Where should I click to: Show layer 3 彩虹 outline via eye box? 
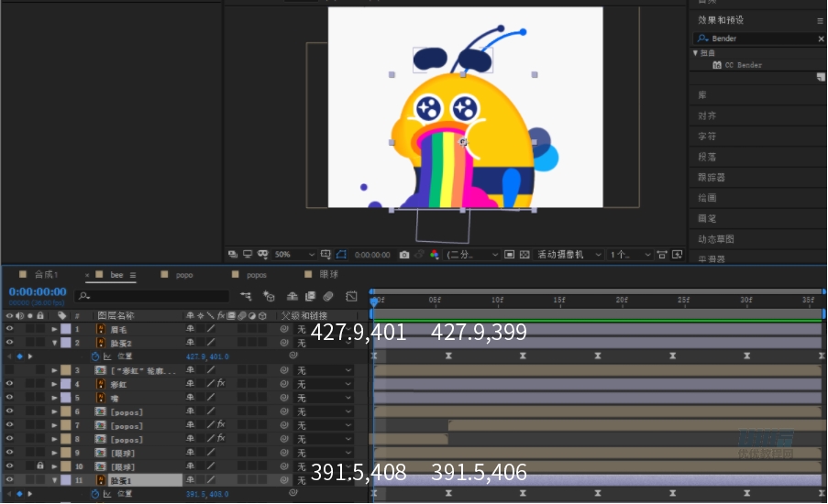[9, 370]
